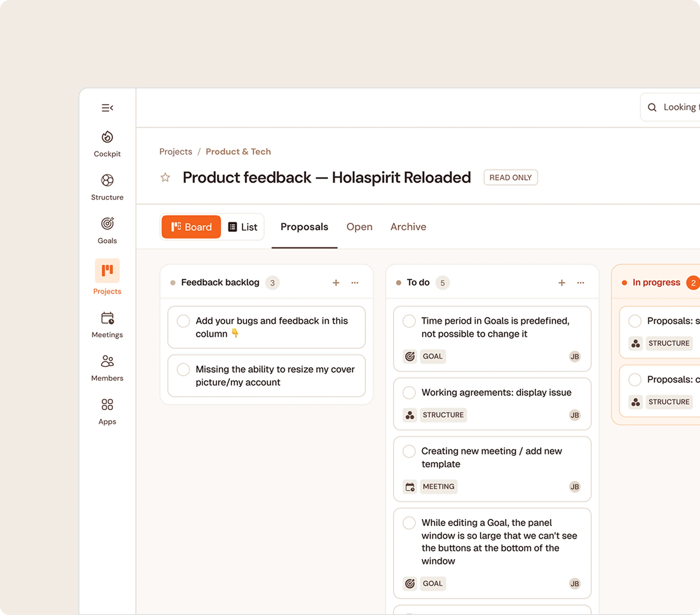700x615 pixels.
Task: Check off 'While editing a Goal' card
Action: 409,523
